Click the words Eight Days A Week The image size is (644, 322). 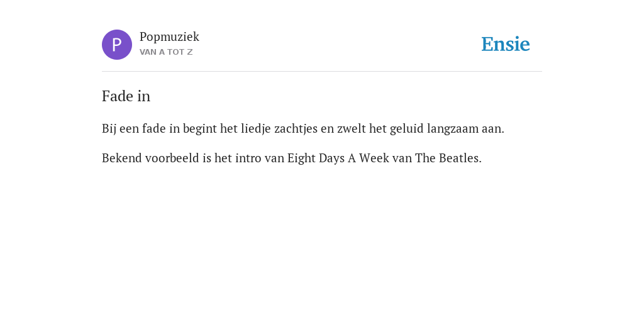[x=338, y=158]
